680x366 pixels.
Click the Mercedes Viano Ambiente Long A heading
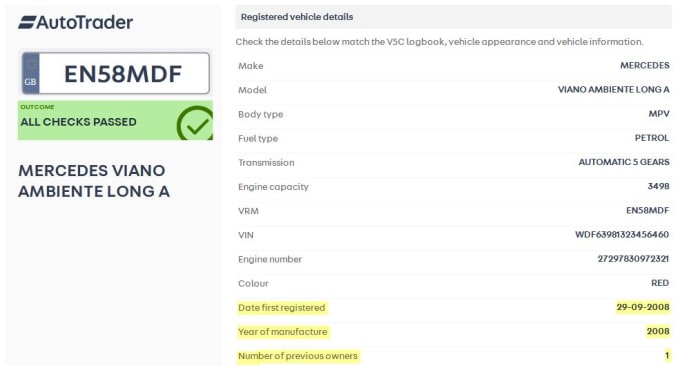94,181
